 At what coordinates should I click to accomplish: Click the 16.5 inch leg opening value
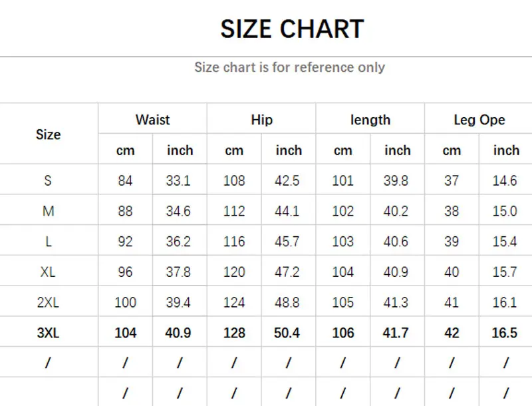point(504,333)
